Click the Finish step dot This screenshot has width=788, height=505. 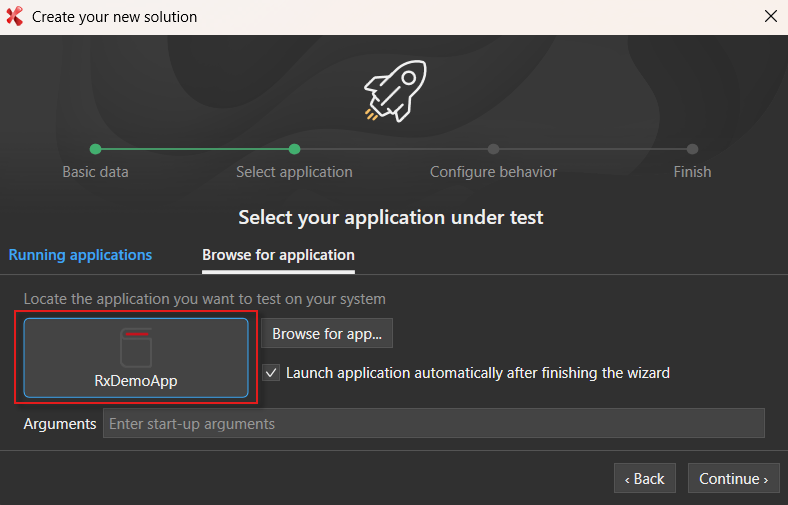[692, 149]
